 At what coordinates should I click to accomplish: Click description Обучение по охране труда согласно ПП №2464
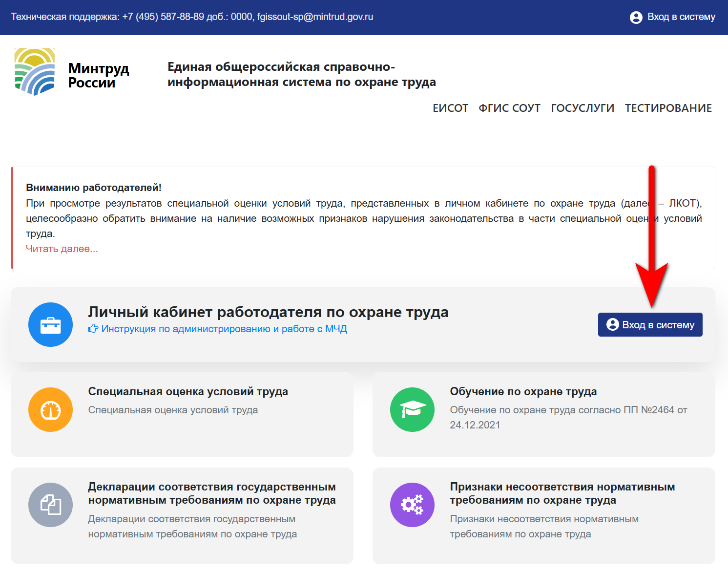coord(568,417)
